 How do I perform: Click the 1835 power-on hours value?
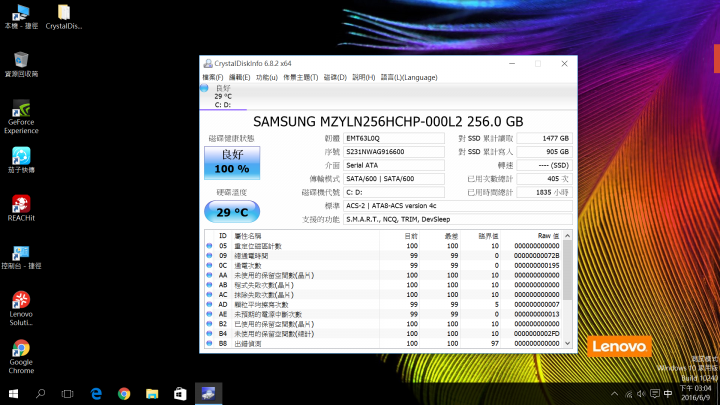tap(544, 192)
